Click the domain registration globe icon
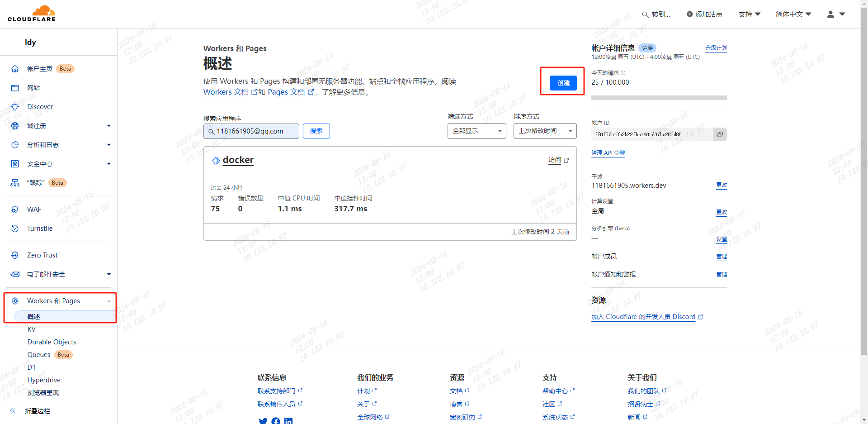This screenshot has width=868, height=424. [15, 126]
